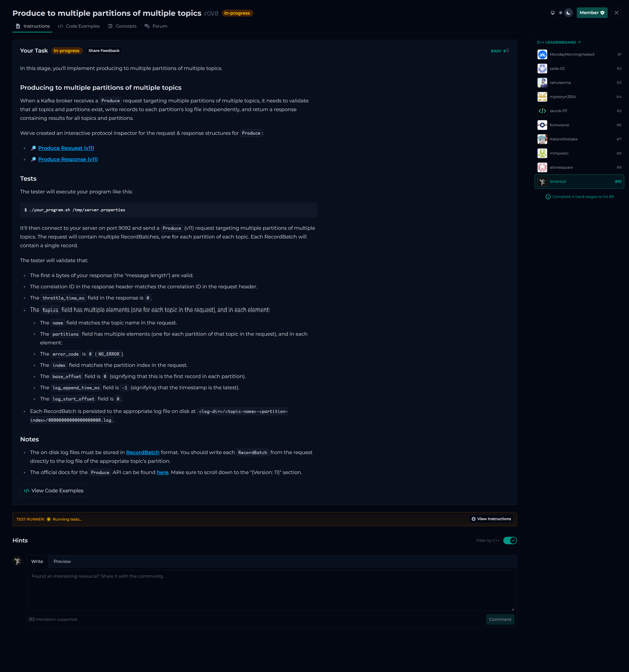629x672 pixels.
Task: Click the Share Feedback button
Action: pos(104,51)
